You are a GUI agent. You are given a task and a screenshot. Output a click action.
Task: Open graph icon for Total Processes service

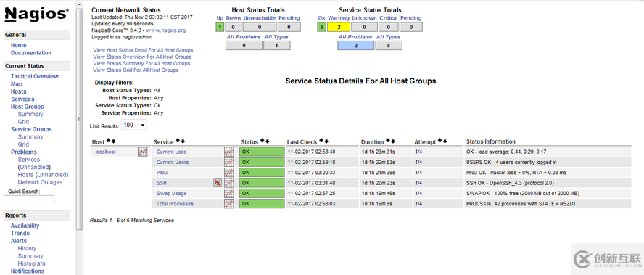point(228,204)
